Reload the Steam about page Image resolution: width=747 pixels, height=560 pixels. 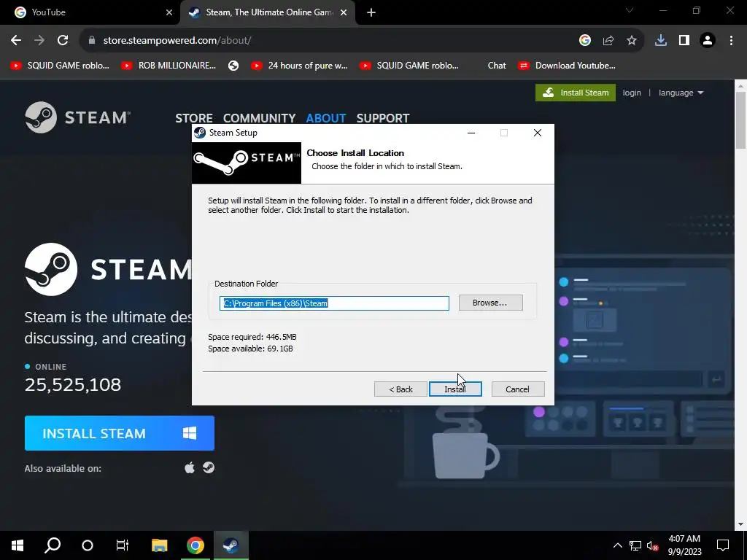tap(63, 41)
